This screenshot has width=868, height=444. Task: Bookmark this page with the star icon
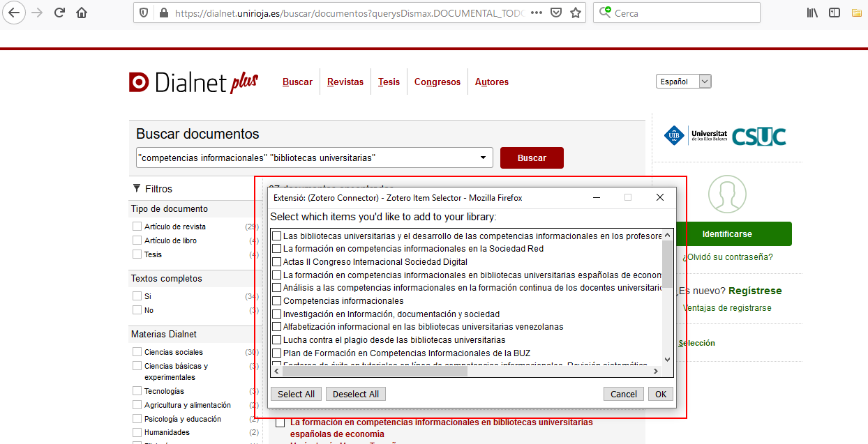point(575,13)
